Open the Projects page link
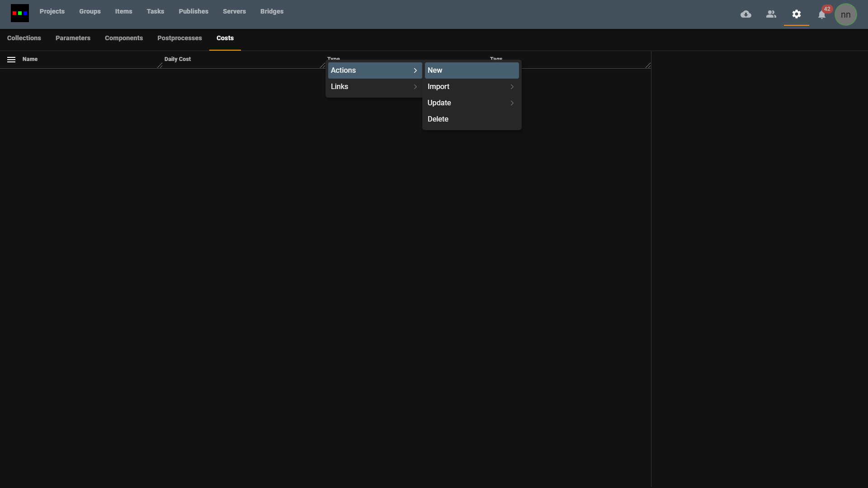The image size is (868, 488). (x=52, y=12)
